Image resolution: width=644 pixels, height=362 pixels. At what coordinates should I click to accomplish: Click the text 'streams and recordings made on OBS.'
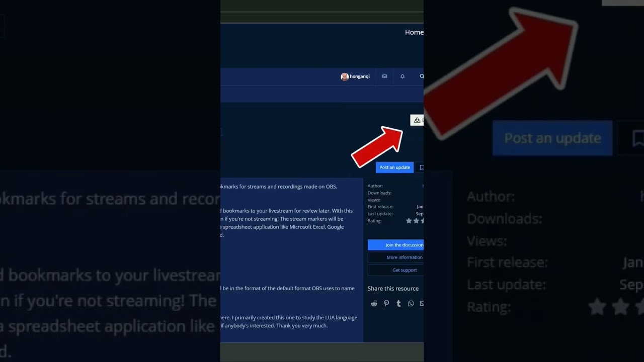292,187
